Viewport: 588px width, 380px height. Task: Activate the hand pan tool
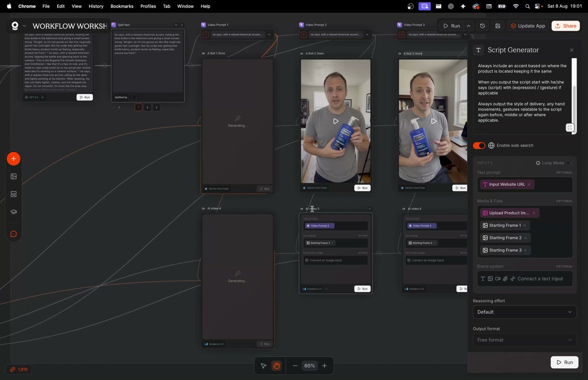pyautogui.click(x=276, y=366)
